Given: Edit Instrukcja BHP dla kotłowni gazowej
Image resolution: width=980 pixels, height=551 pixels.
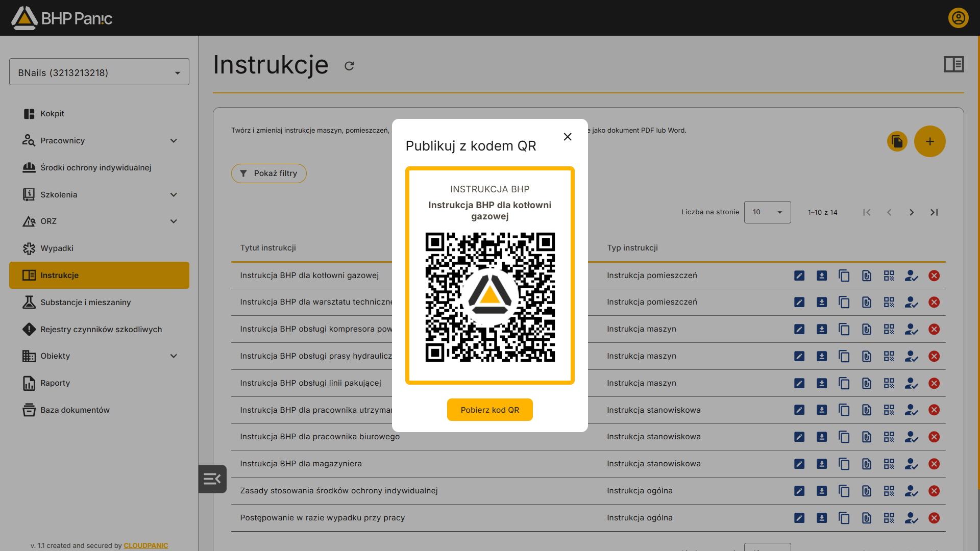Looking at the screenshot, I should 799,275.
